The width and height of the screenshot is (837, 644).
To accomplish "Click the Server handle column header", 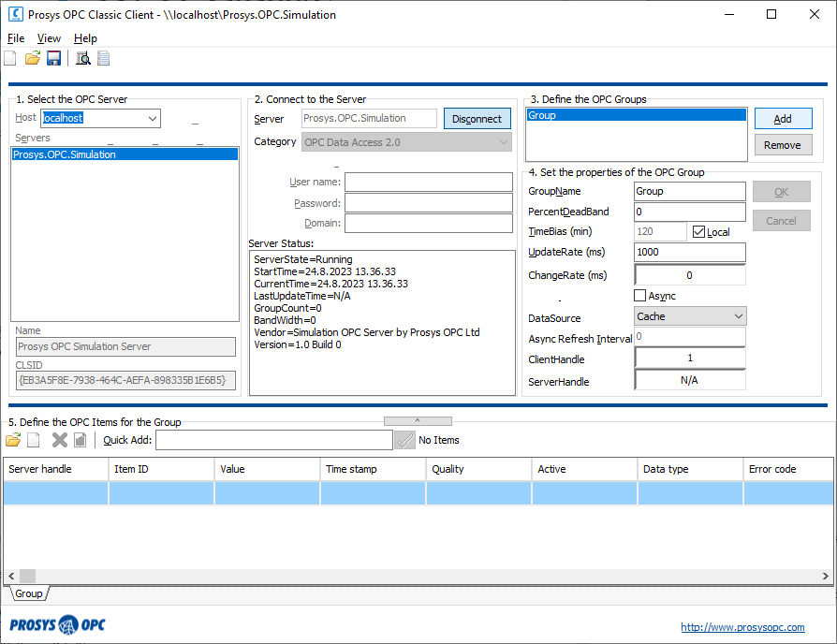I will [x=55, y=469].
